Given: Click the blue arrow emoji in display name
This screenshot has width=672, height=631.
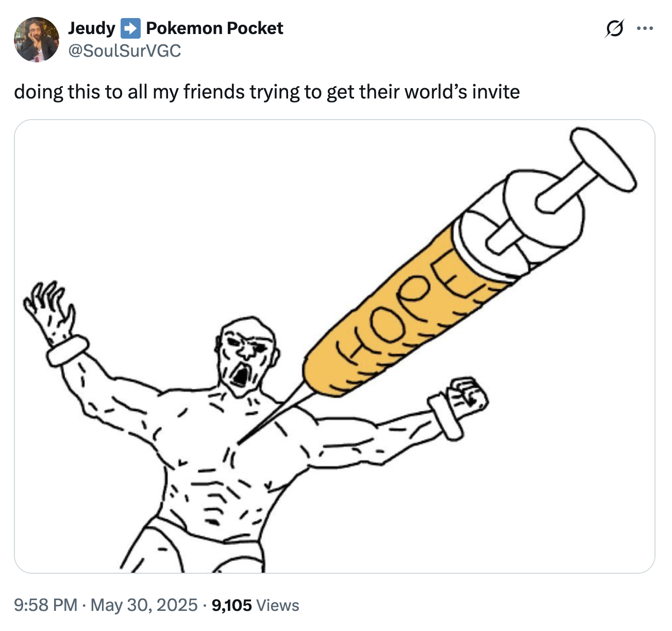Looking at the screenshot, I should point(130,28).
